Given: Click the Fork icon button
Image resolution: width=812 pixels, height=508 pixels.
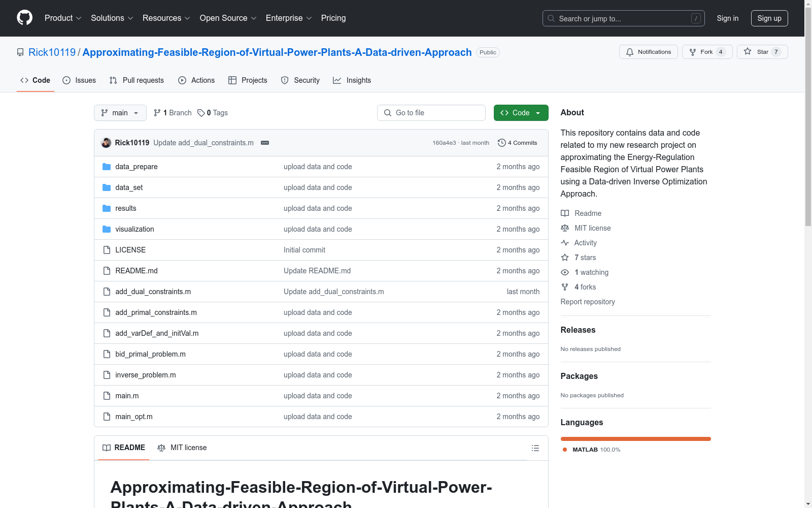Looking at the screenshot, I should 693,52.
